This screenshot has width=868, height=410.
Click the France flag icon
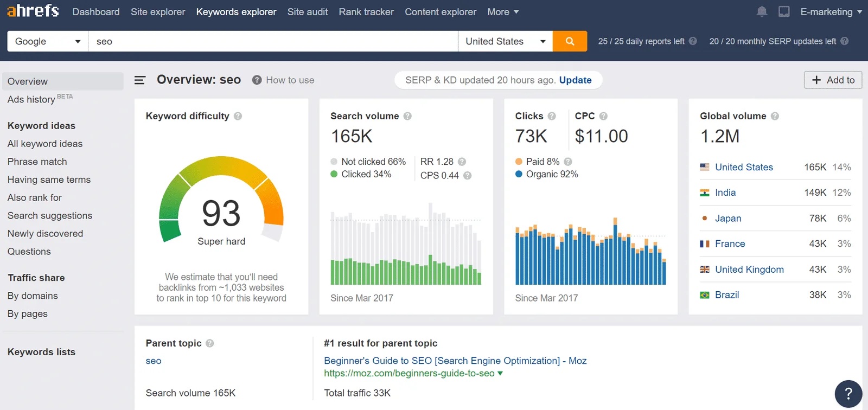tap(705, 244)
